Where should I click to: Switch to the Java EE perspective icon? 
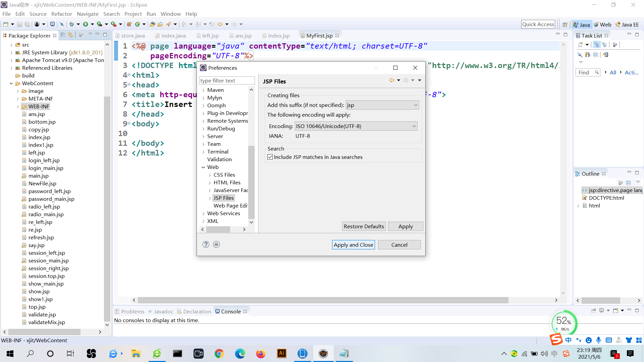(627, 24)
